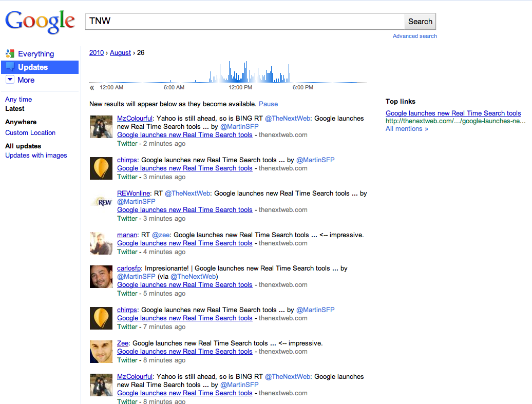
Task: Open carlosfp username link
Action: (128, 268)
